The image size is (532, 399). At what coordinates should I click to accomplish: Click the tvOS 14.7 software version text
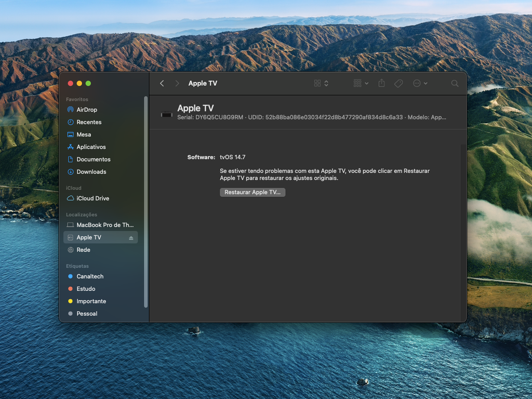232,157
